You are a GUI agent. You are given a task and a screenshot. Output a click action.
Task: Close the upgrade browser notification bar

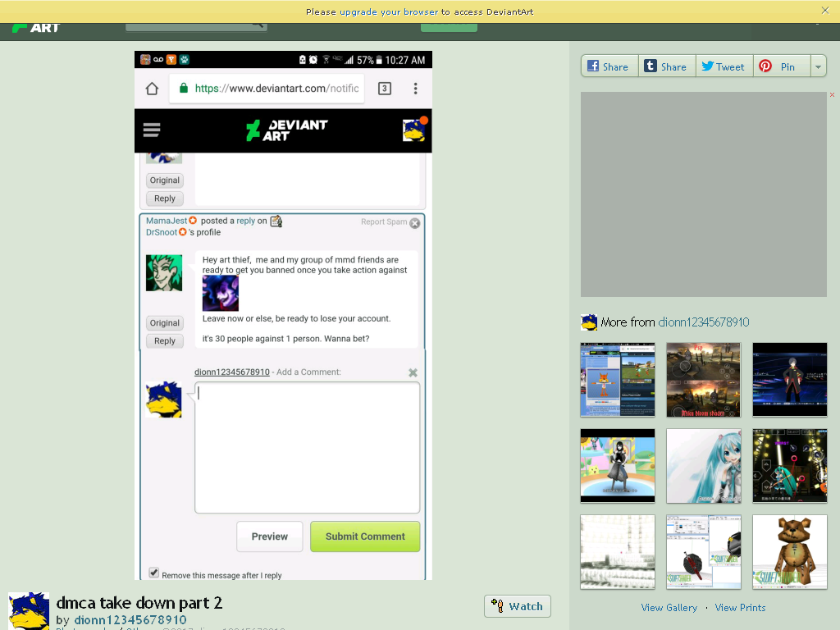pyautogui.click(x=825, y=10)
